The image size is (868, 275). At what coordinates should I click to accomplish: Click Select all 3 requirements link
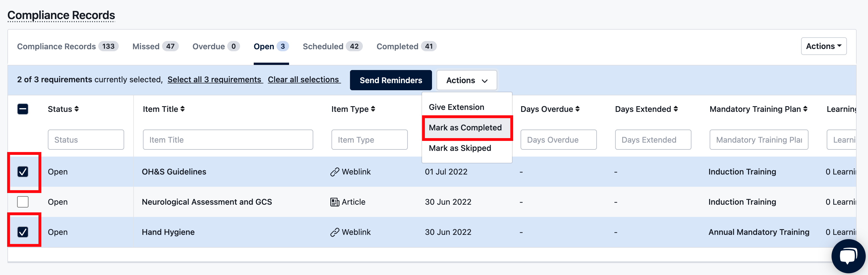(215, 79)
